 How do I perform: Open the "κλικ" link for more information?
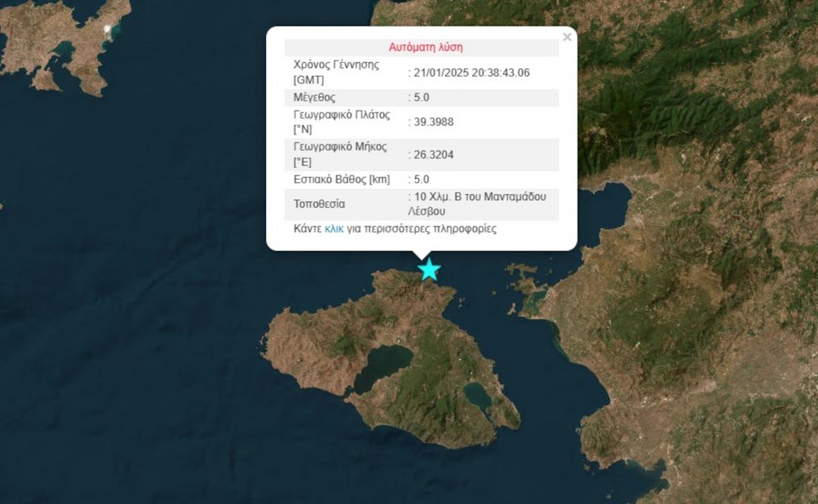tap(334, 229)
